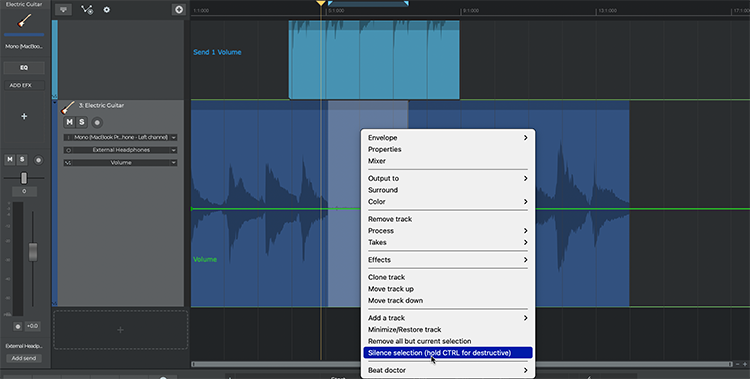This screenshot has height=379, width=750.
Task: Click the Mono (MacBoo... input label in mixer
Action: [24, 46]
